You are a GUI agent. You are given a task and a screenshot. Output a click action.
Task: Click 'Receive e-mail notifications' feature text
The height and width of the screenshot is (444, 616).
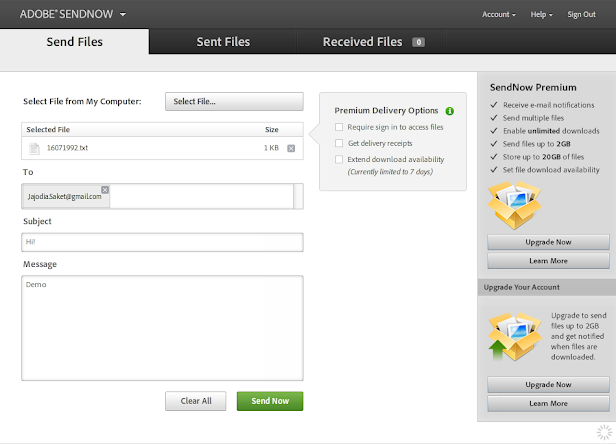pyautogui.click(x=548, y=105)
